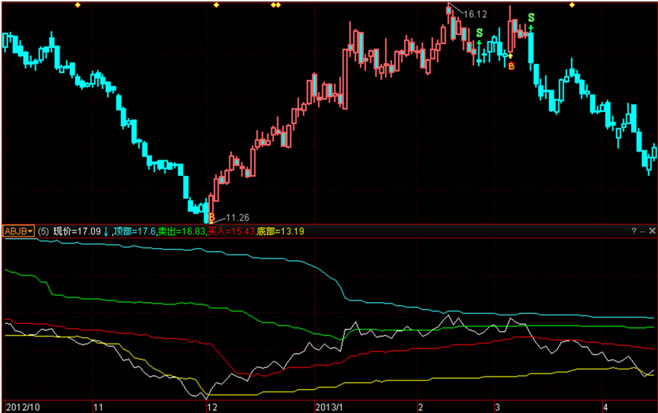658x413 pixels.
Task: Click the 2012/10 date label
Action: coord(23,407)
